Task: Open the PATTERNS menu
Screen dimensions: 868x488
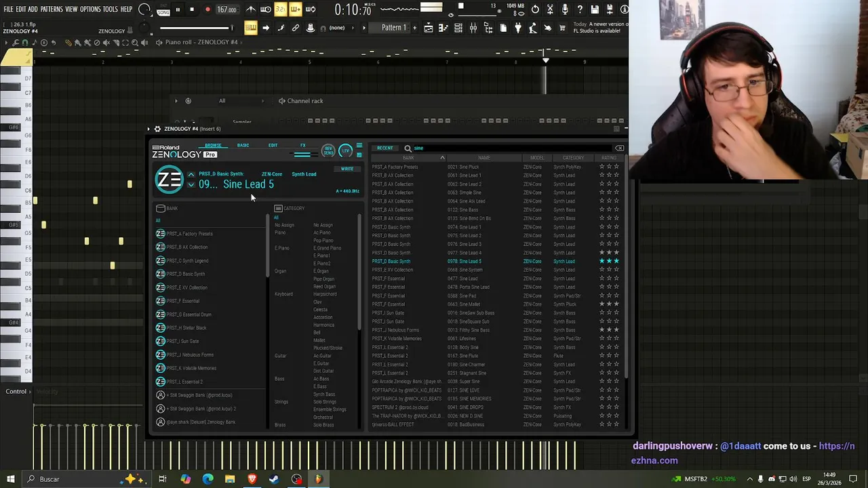Action: [x=52, y=9]
